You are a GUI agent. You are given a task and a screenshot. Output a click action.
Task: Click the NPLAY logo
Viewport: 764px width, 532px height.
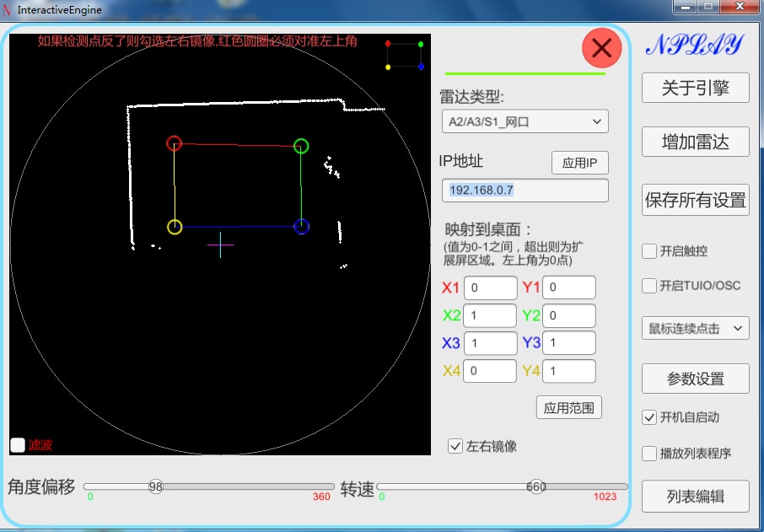pyautogui.click(x=695, y=45)
